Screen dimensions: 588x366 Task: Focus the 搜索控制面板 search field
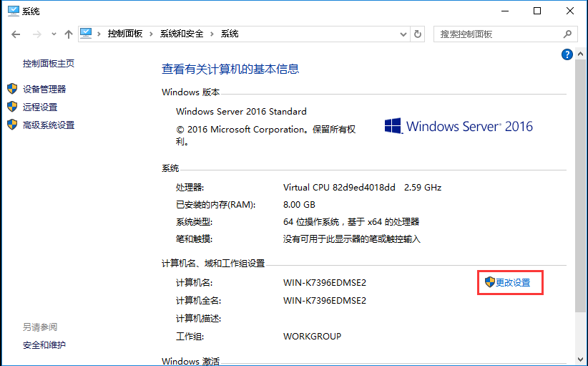[x=505, y=34]
